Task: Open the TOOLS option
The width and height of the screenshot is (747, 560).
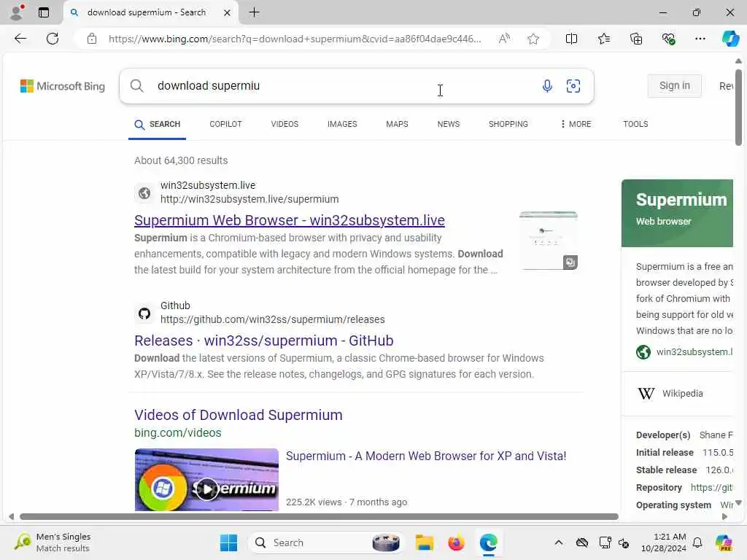Action: pyautogui.click(x=635, y=124)
